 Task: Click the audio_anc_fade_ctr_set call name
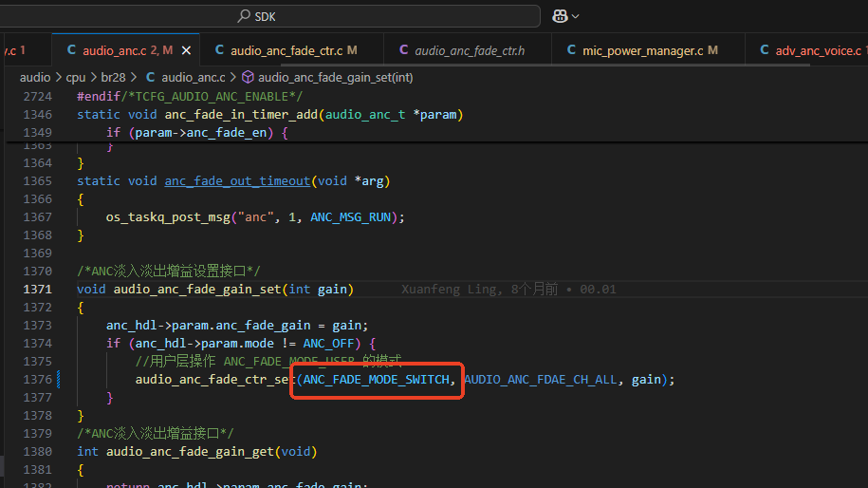pyautogui.click(x=215, y=380)
